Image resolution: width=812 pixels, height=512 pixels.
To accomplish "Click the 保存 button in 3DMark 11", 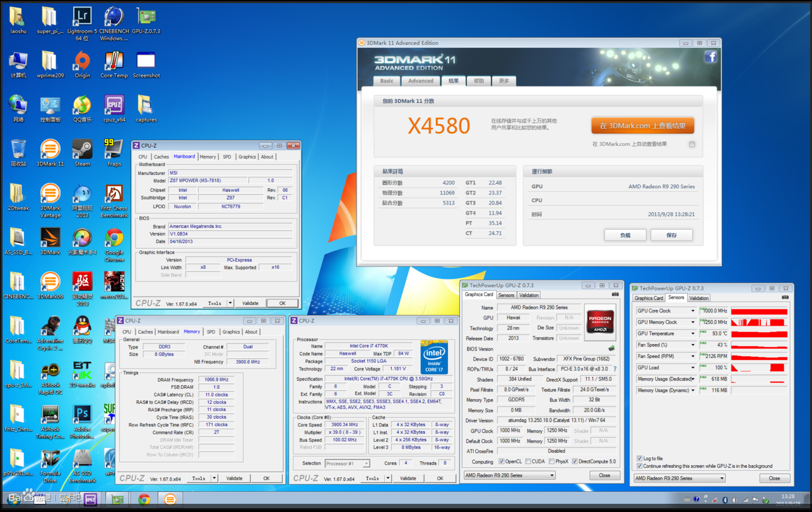I will [671, 235].
